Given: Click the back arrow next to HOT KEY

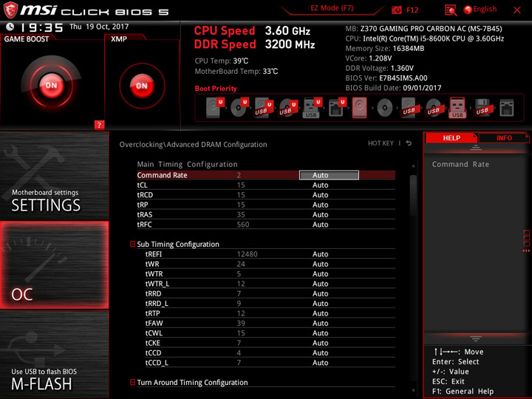Looking at the screenshot, I should (x=409, y=143).
